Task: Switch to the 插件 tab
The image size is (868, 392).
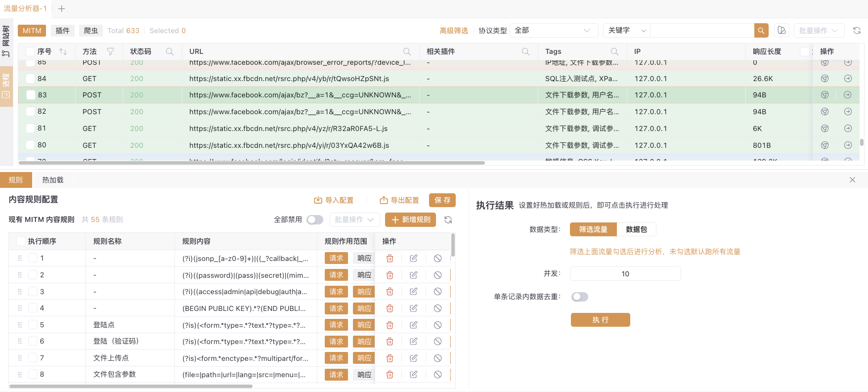Action: pos(63,31)
